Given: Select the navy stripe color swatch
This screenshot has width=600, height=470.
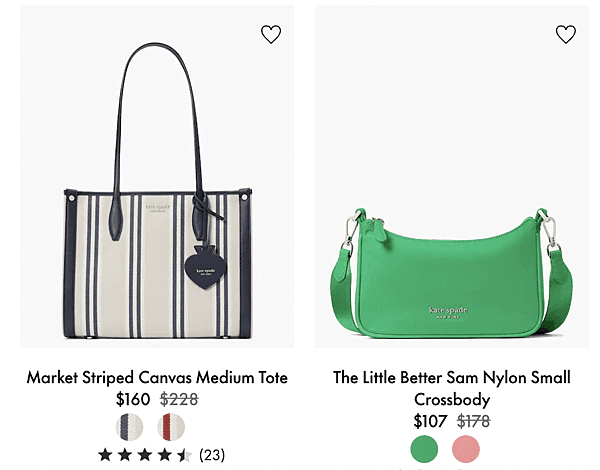Looking at the screenshot, I should pos(130,427).
